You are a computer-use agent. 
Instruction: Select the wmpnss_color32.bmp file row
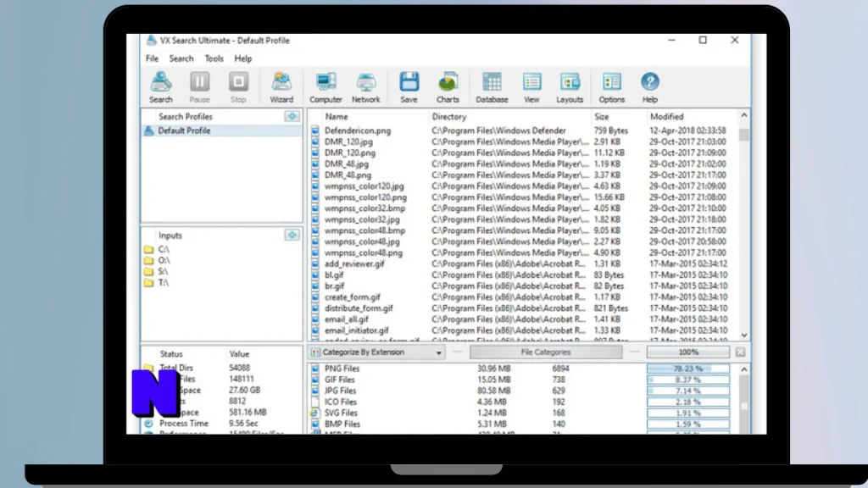(x=523, y=208)
